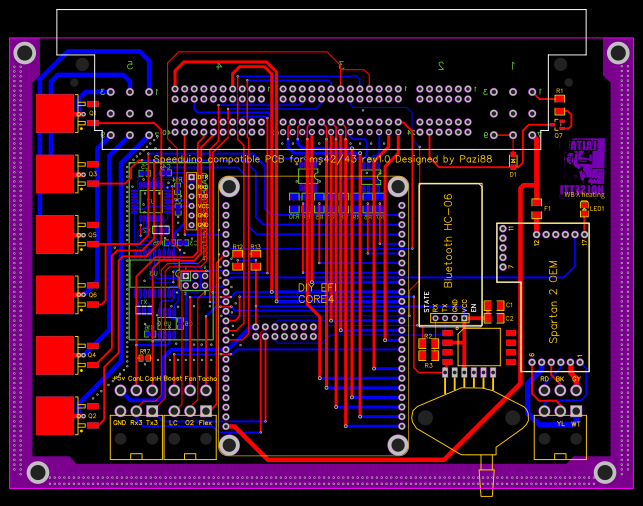This screenshot has width=643, height=506.
Task: Select the O2 terminal label
Action: (189, 423)
